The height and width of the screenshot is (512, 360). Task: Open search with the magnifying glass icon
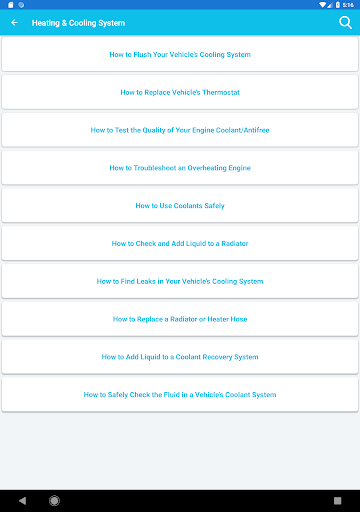pyautogui.click(x=345, y=23)
